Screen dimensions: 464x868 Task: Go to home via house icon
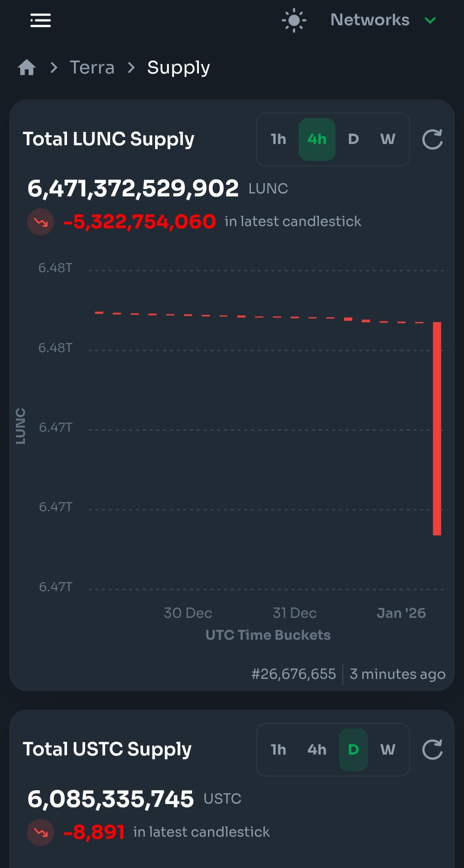[27, 67]
